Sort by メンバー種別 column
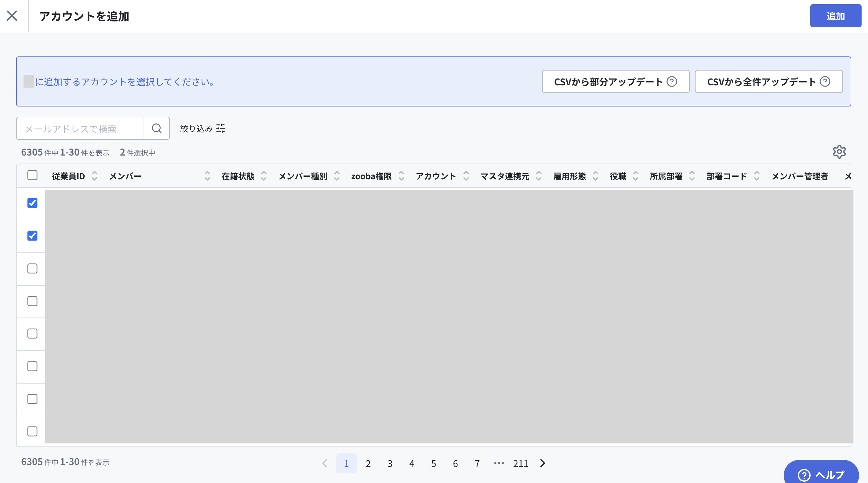 [x=337, y=176]
